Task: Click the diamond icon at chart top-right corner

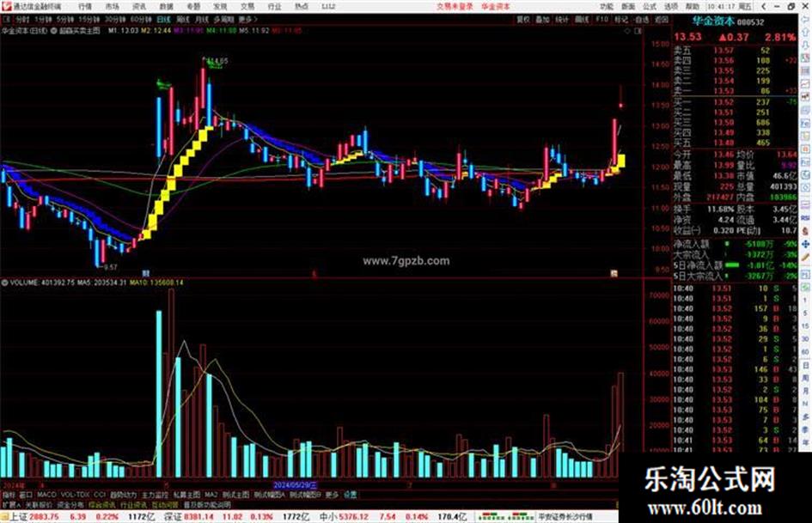Action: coord(627,31)
